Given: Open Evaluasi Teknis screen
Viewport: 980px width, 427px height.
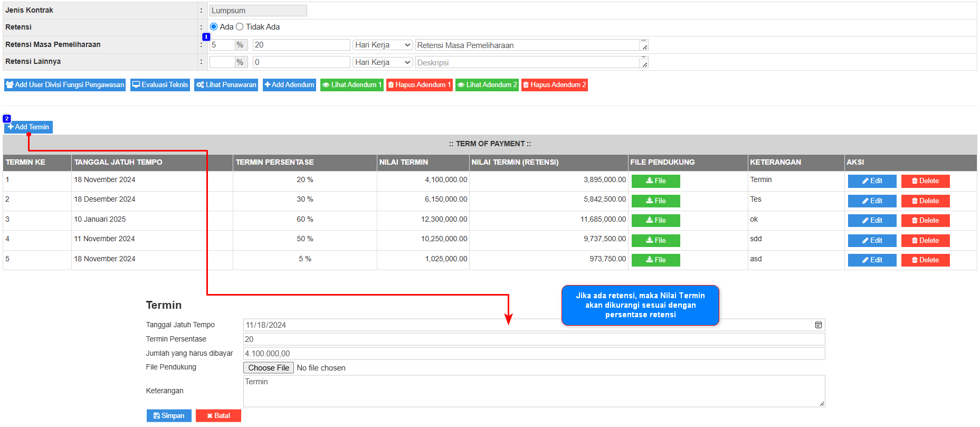Looking at the screenshot, I should click(160, 85).
